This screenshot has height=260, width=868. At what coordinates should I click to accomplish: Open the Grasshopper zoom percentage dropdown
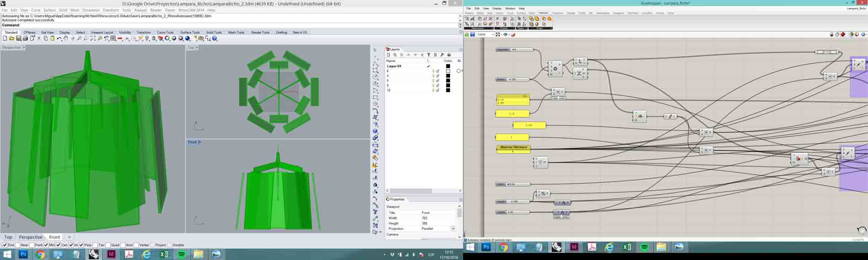pyautogui.click(x=492, y=35)
